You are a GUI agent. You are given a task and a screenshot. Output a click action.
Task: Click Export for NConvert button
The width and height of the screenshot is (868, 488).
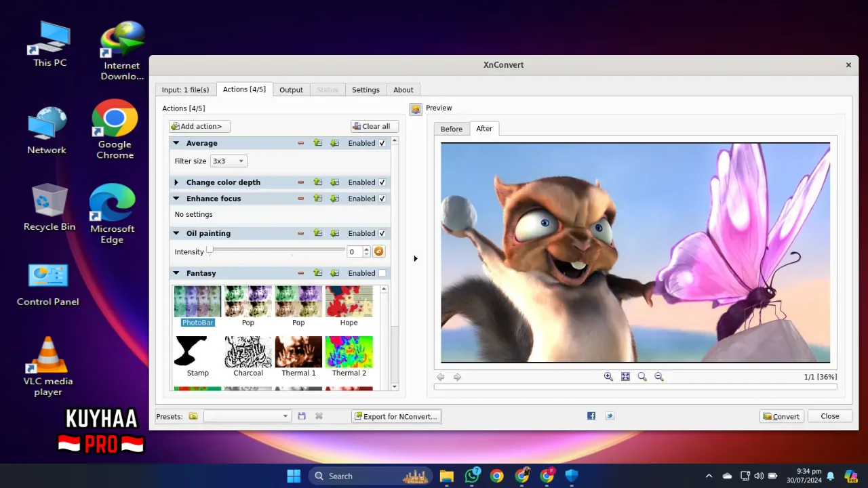click(x=397, y=416)
